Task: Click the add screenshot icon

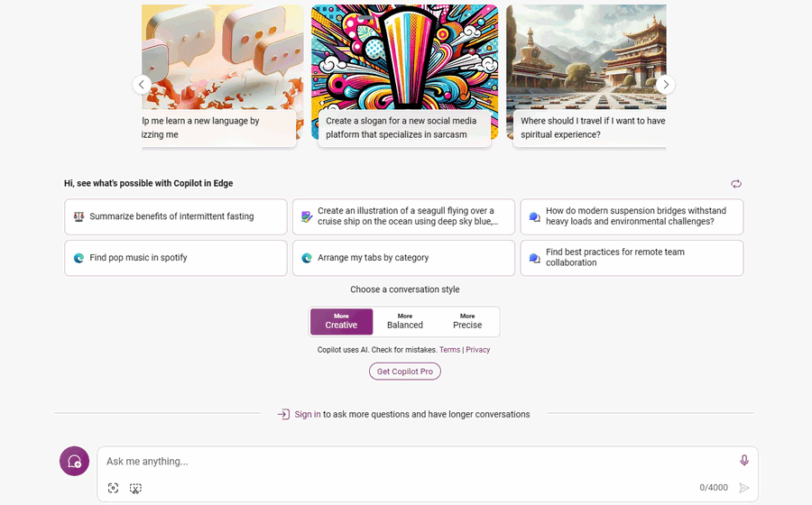Action: [x=135, y=488]
